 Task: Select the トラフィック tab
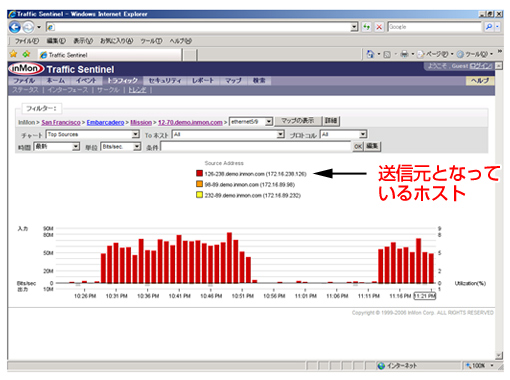tap(122, 81)
